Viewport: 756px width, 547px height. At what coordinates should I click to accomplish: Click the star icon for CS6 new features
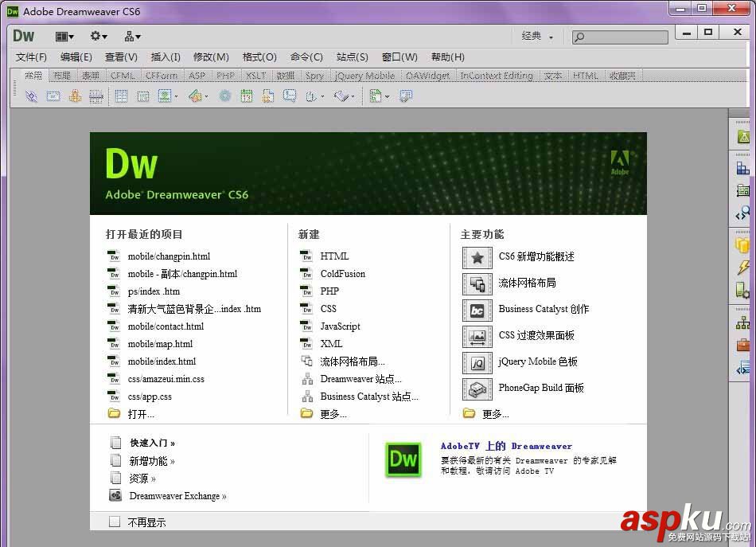[477, 258]
